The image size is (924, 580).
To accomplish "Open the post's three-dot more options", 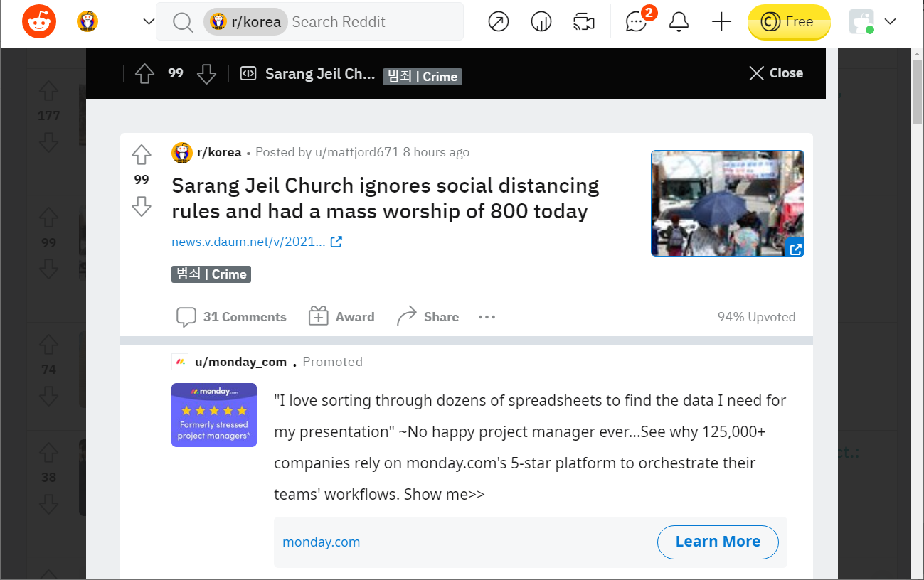I will point(487,317).
